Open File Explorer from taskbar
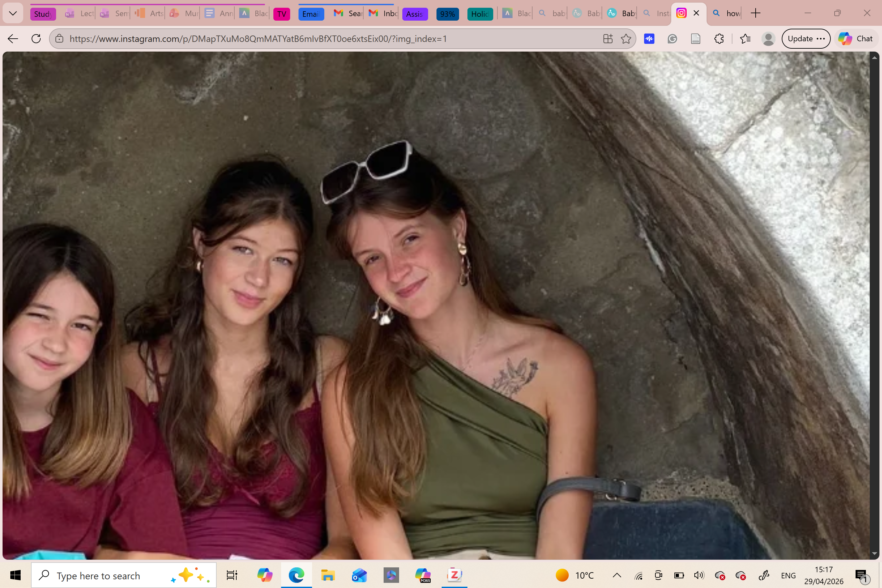 pyautogui.click(x=328, y=575)
